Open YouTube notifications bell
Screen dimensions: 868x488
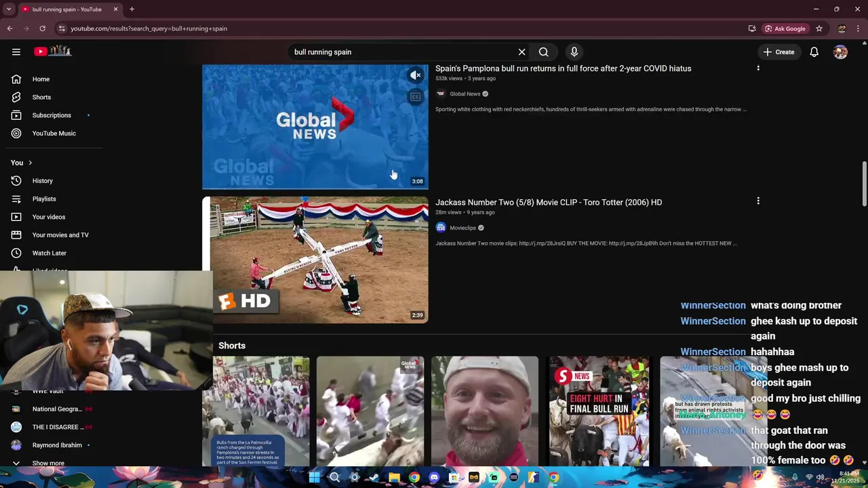pyautogui.click(x=814, y=52)
